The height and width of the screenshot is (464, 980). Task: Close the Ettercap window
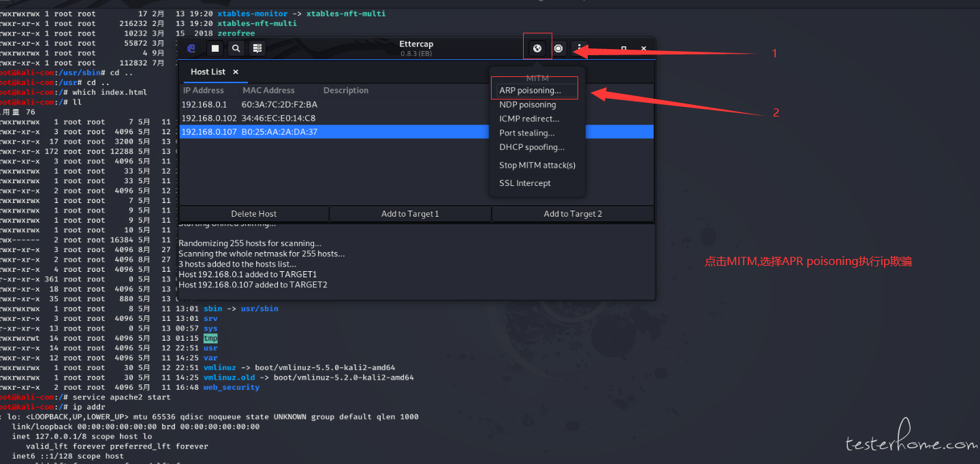644,48
